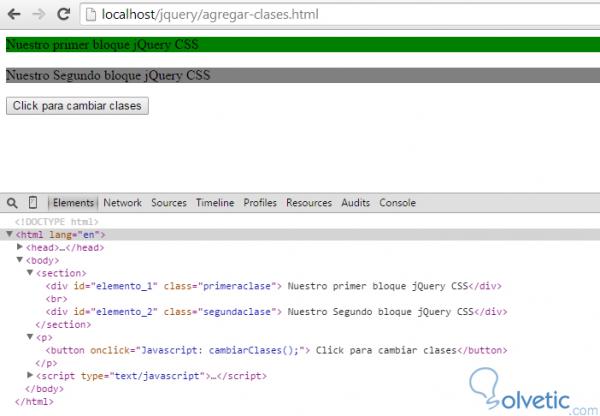600x416 pixels.
Task: Toggle the DevTools mobile device mode icon
Action: pyautogui.click(x=33, y=202)
